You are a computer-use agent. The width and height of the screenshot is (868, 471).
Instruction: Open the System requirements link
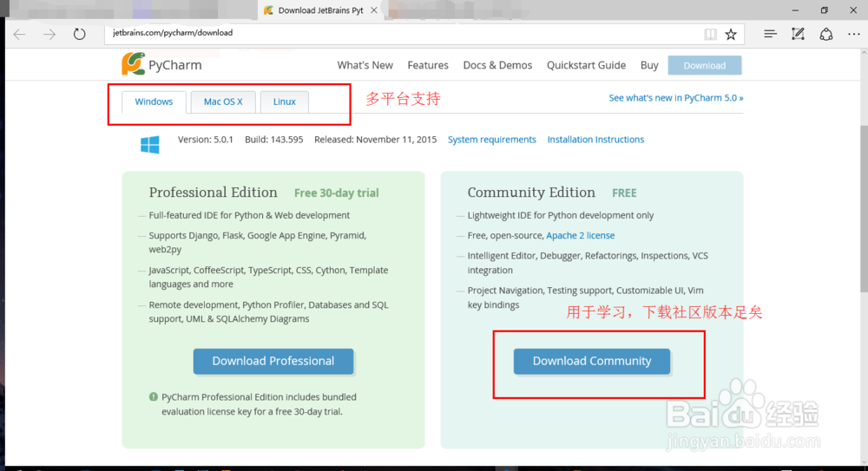click(491, 140)
